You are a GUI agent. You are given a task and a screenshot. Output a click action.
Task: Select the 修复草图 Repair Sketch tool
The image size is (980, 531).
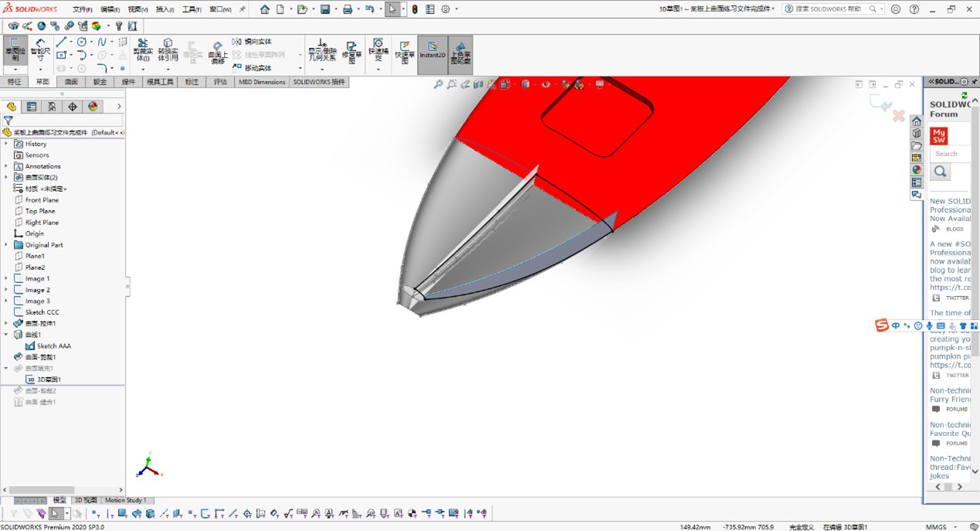point(351,52)
